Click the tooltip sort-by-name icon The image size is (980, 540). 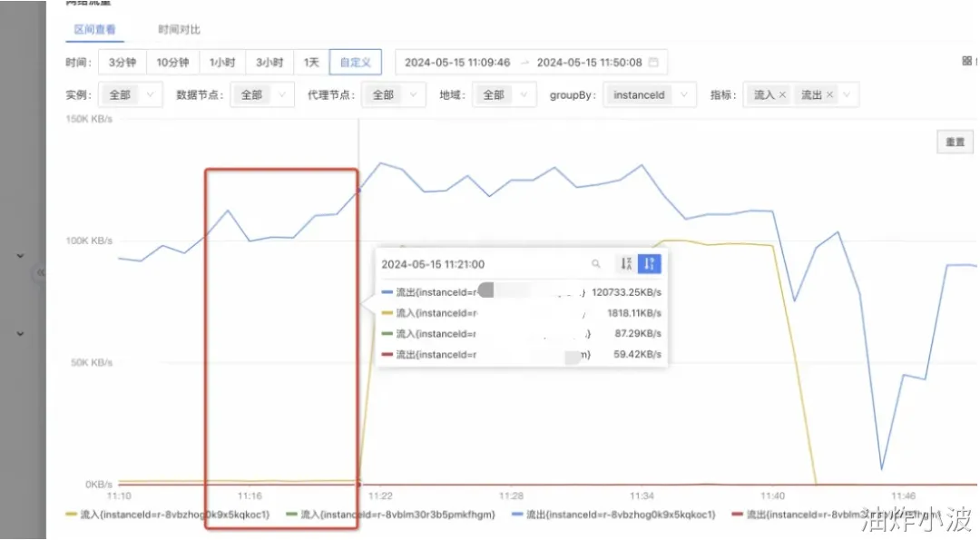[x=625, y=264]
